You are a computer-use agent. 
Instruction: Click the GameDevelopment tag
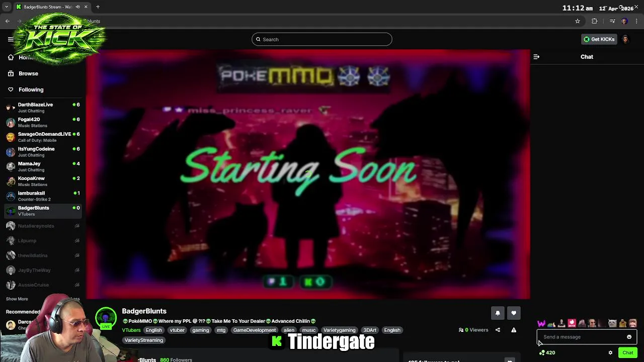(254, 330)
